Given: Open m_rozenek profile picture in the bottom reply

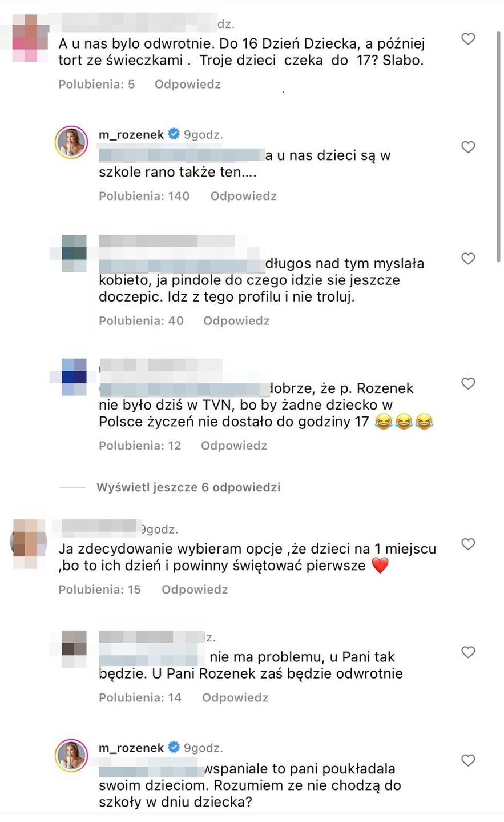Looking at the screenshot, I should pos(71,755).
